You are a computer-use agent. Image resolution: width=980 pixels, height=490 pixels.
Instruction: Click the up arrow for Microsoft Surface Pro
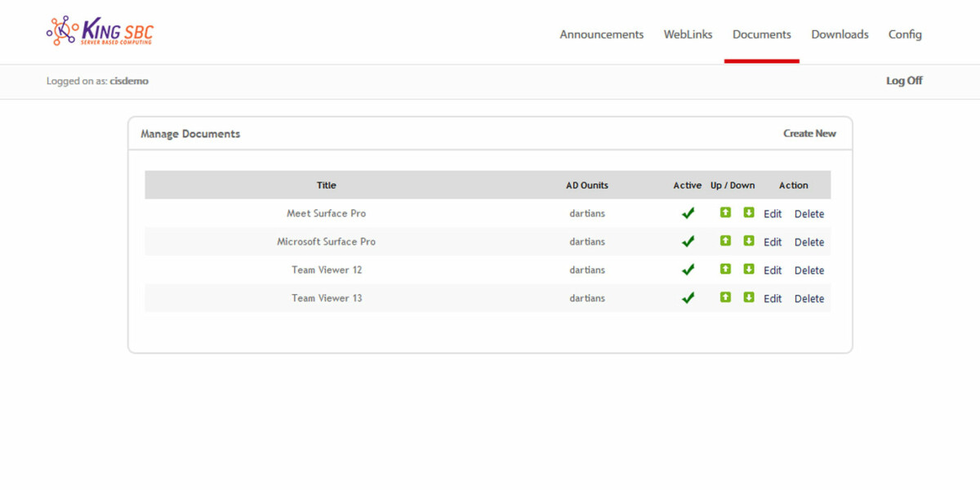725,241
